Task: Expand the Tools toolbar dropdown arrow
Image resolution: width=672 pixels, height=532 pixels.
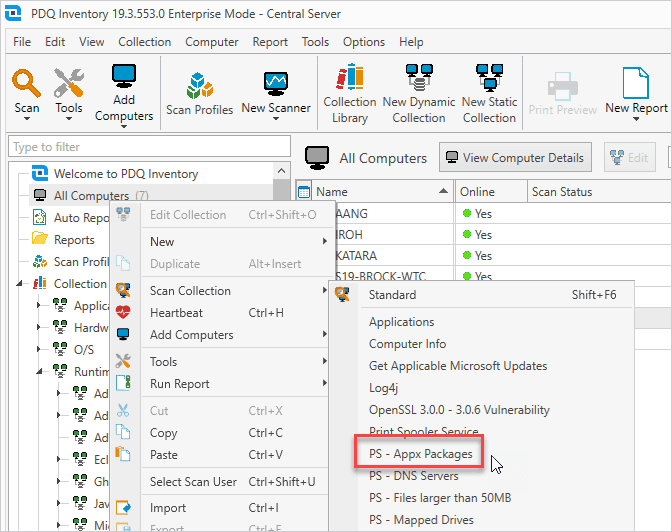Action: pos(69,119)
